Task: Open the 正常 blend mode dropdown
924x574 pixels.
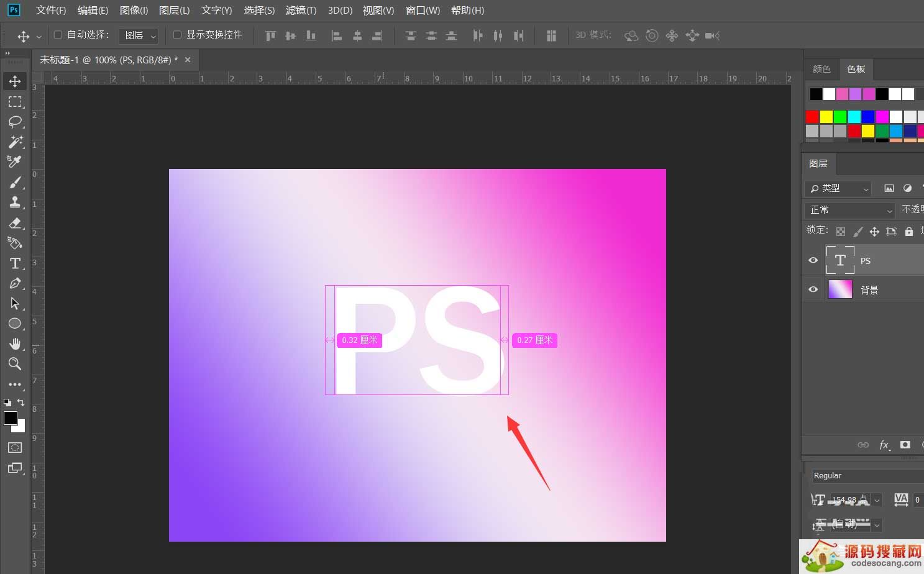Action: point(849,210)
